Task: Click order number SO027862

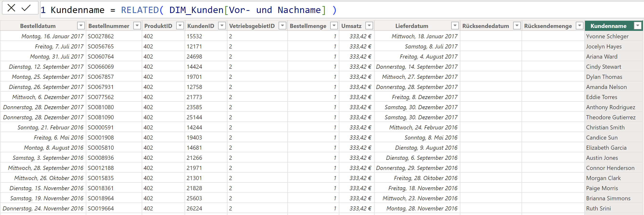Action: click(101, 36)
